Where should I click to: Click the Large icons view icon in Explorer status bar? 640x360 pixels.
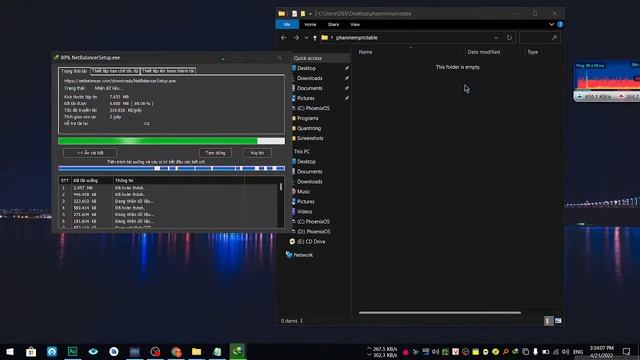[558, 321]
